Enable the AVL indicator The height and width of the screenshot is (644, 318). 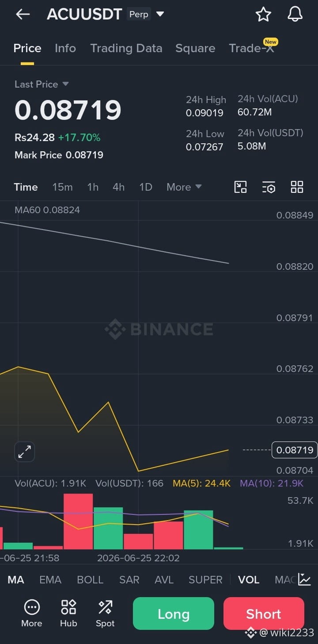(x=164, y=580)
